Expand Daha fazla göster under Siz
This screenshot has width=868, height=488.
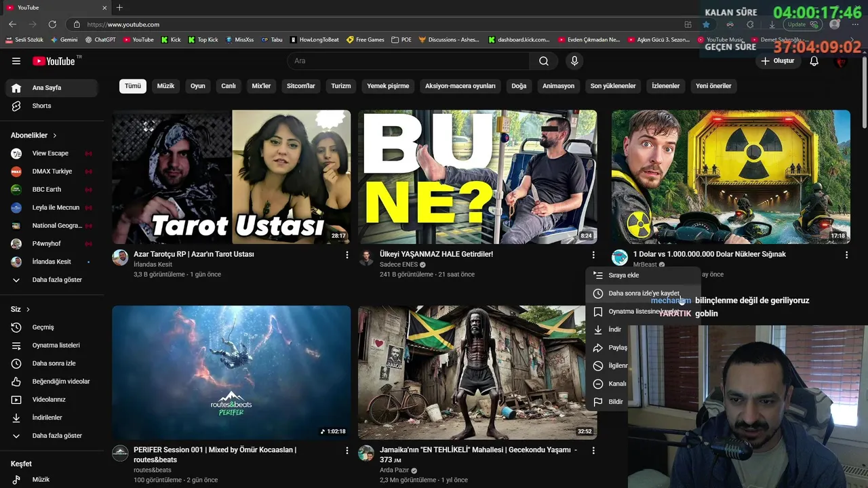pos(52,436)
